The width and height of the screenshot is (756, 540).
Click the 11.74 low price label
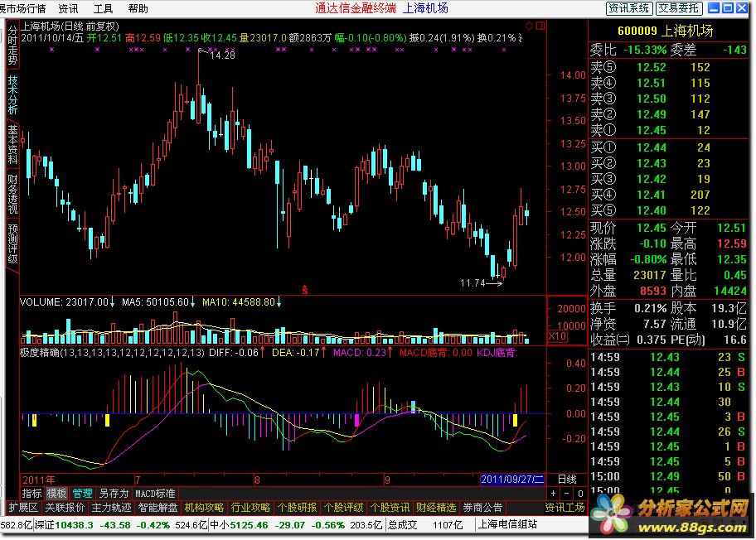coord(472,283)
